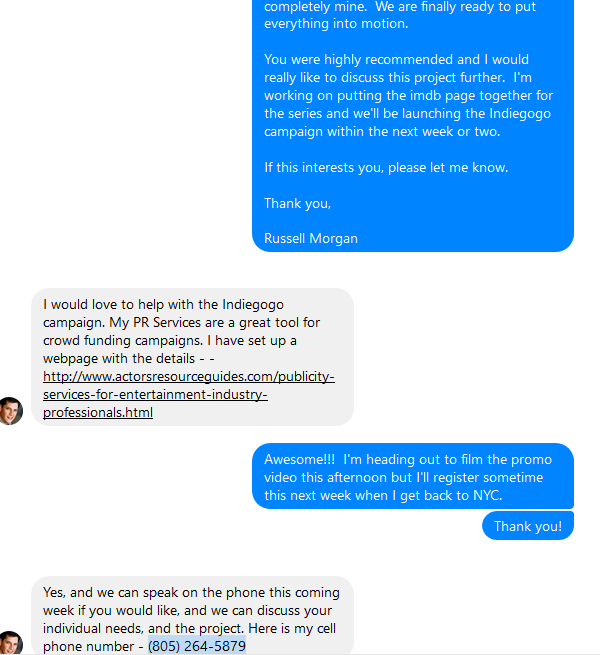
Task: Select the "If this interests you" sentence
Action: [x=386, y=168]
